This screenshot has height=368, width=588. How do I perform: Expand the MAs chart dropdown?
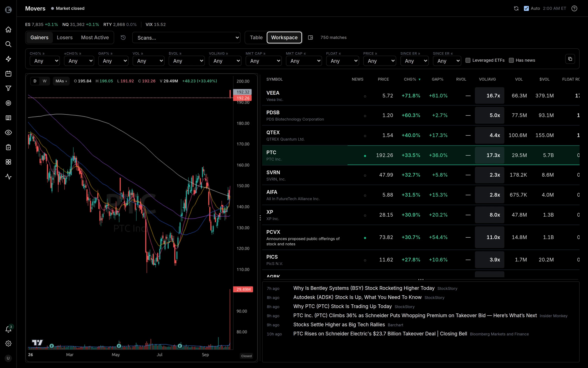[61, 81]
